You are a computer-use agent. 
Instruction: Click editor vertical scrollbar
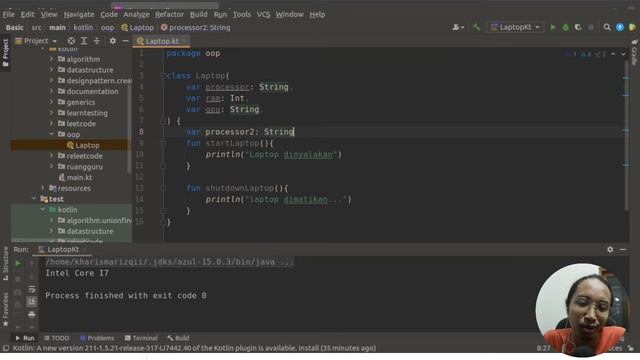[626, 137]
